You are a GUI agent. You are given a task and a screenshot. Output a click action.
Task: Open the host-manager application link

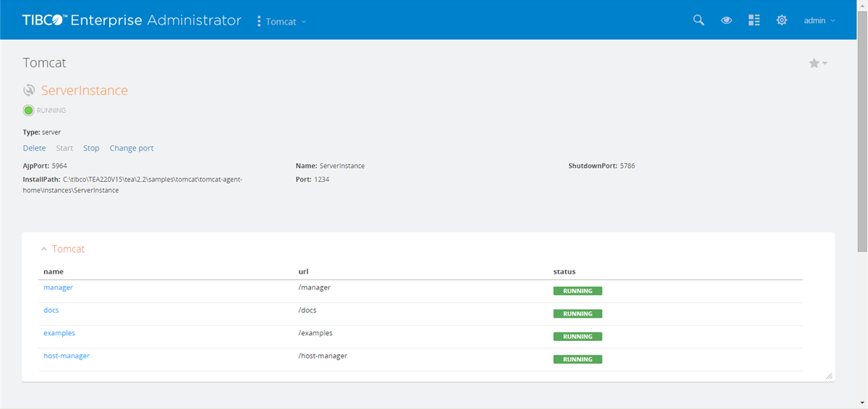67,355
